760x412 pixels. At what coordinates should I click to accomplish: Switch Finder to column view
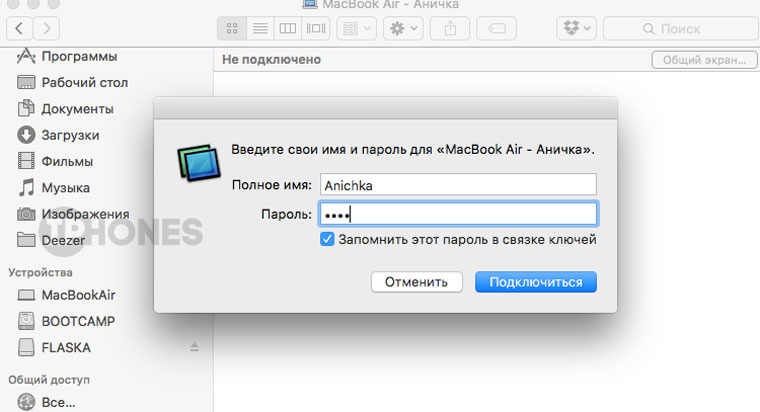coord(287,29)
